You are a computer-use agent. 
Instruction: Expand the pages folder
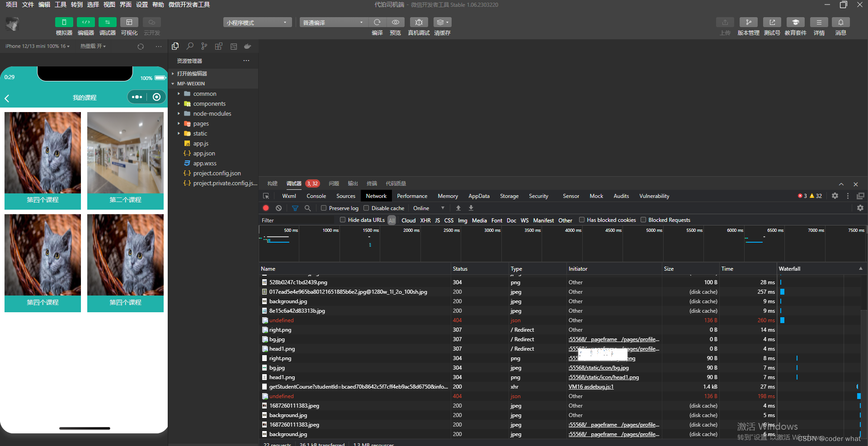click(201, 123)
